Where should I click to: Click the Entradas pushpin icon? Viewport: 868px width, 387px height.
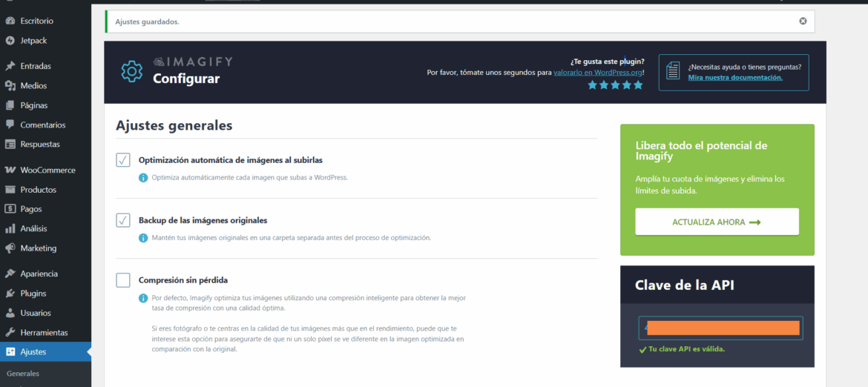(x=10, y=66)
